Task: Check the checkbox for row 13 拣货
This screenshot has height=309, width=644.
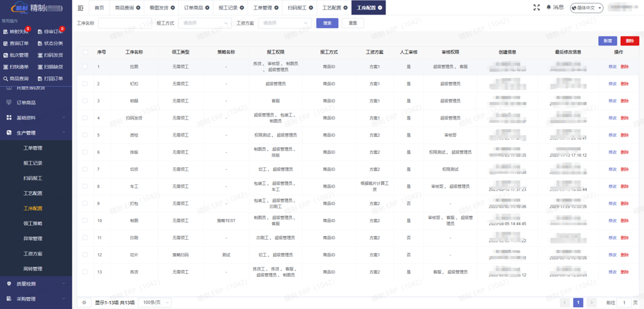Action: [85, 272]
